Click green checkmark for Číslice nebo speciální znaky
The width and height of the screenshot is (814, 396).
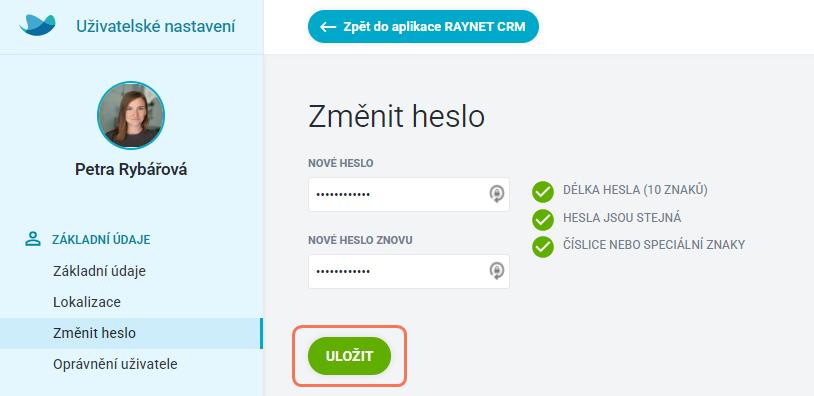click(542, 247)
